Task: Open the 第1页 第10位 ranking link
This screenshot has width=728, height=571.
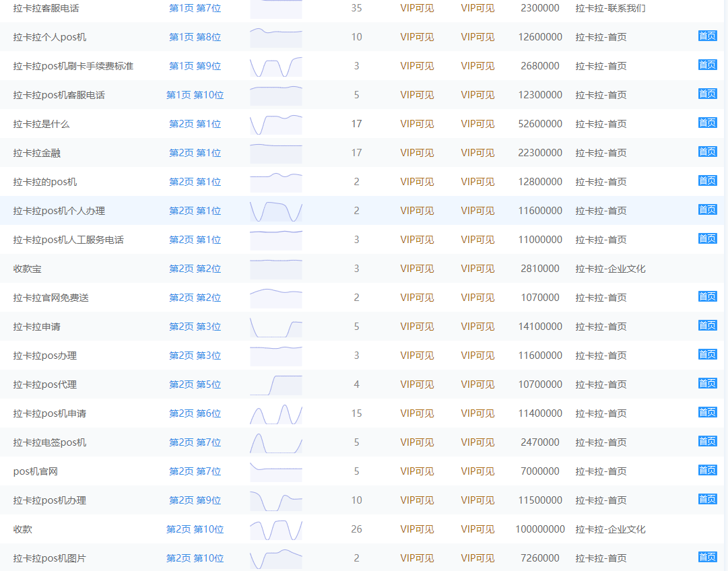Action: point(195,95)
